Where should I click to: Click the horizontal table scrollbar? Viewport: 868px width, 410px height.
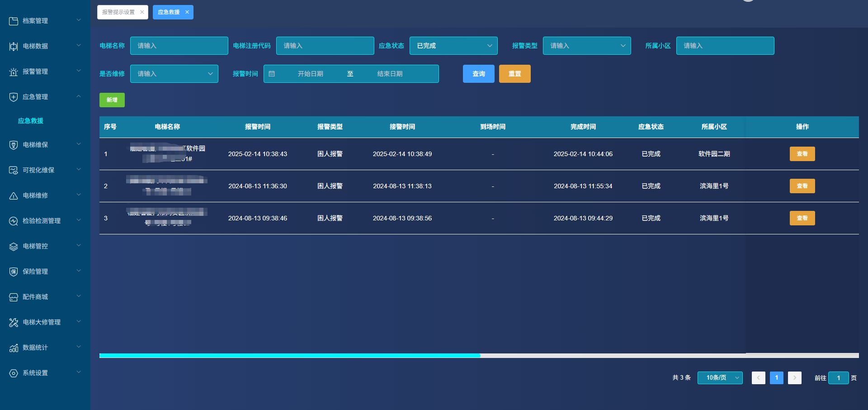289,356
